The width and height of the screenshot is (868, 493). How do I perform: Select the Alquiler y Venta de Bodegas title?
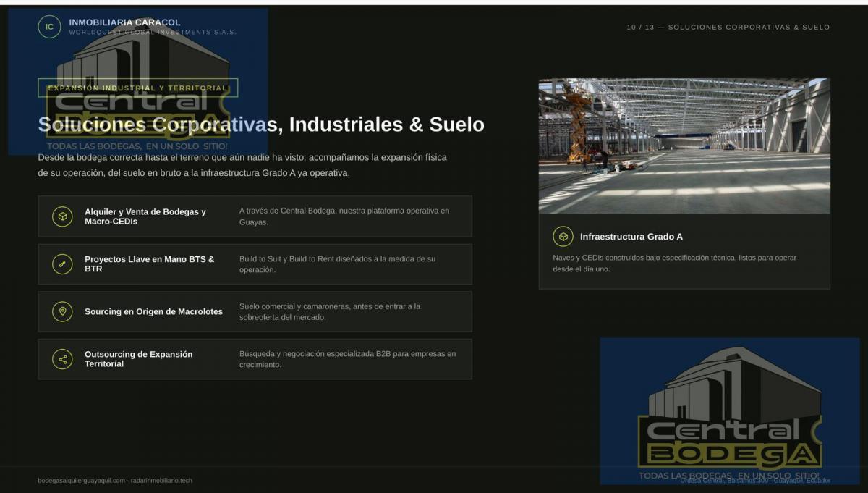(145, 216)
